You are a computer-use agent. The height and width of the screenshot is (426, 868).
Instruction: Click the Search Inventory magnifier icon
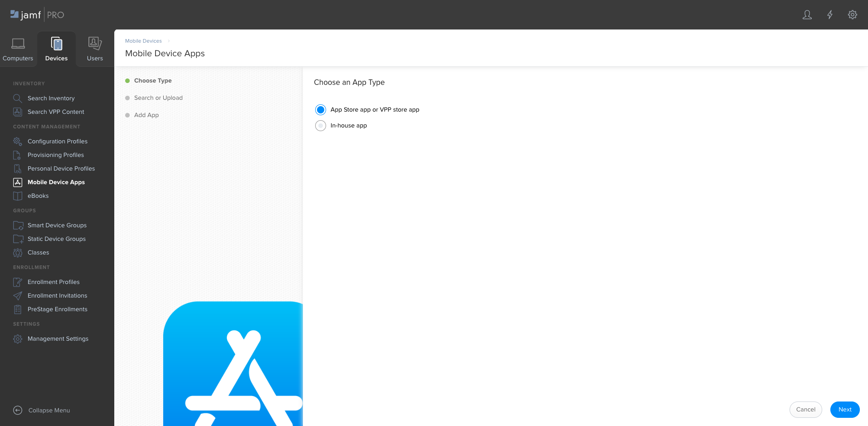pyautogui.click(x=18, y=98)
